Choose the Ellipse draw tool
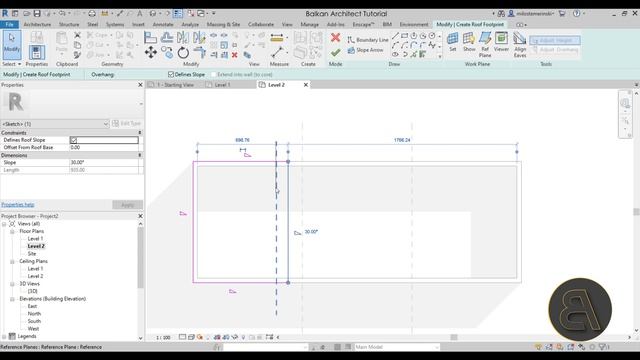The width and height of the screenshot is (640, 360). [395, 54]
